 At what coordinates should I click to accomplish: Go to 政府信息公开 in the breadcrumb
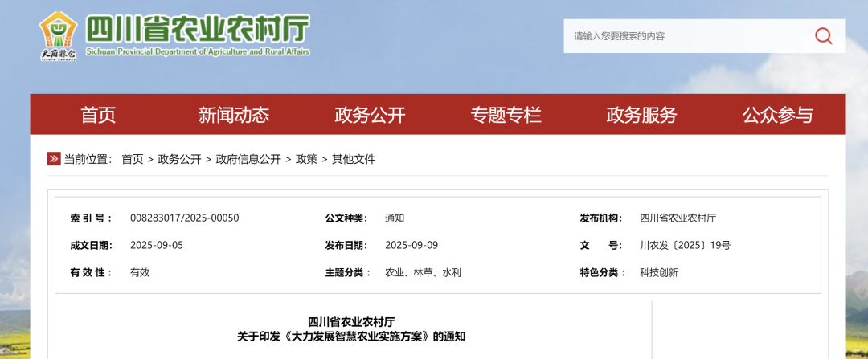(x=248, y=159)
